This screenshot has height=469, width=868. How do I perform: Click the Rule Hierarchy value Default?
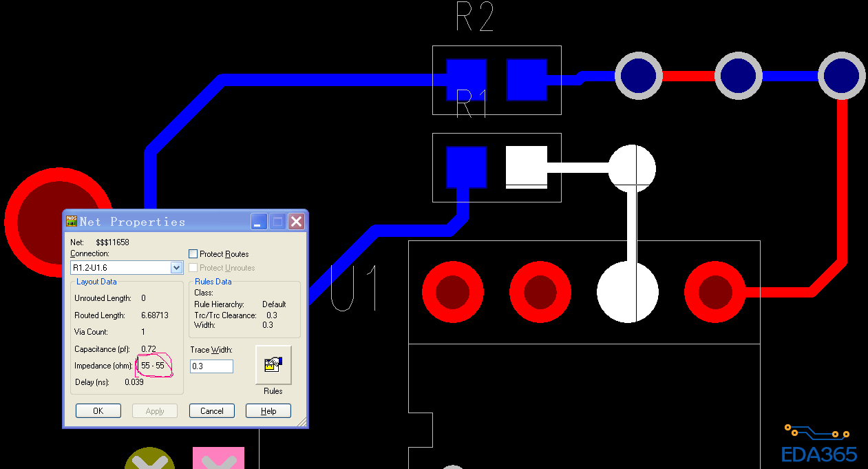[x=274, y=304]
